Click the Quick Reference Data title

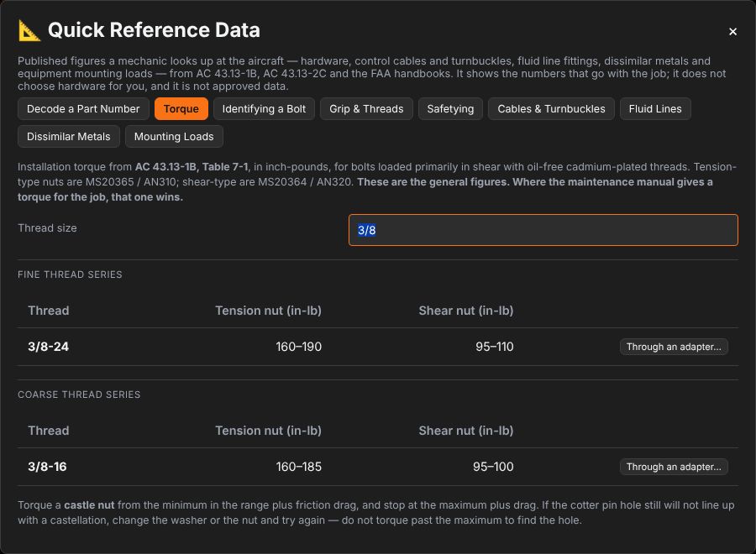point(154,30)
